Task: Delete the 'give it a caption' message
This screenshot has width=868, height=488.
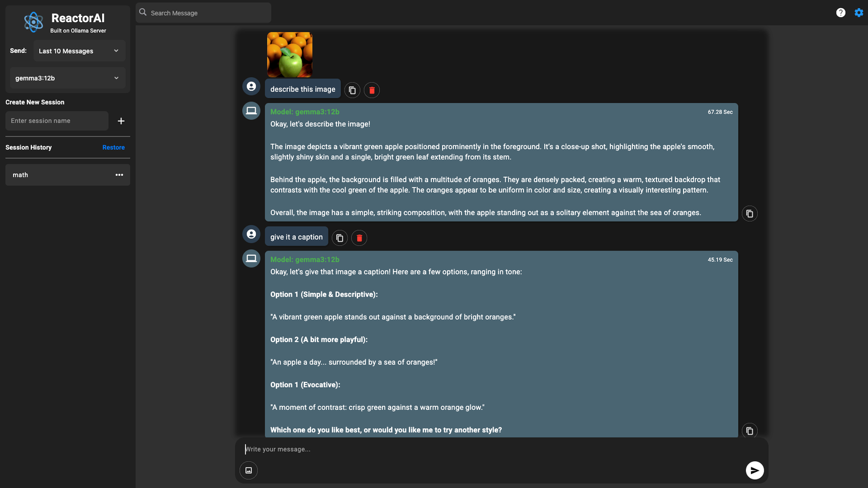Action: (359, 237)
